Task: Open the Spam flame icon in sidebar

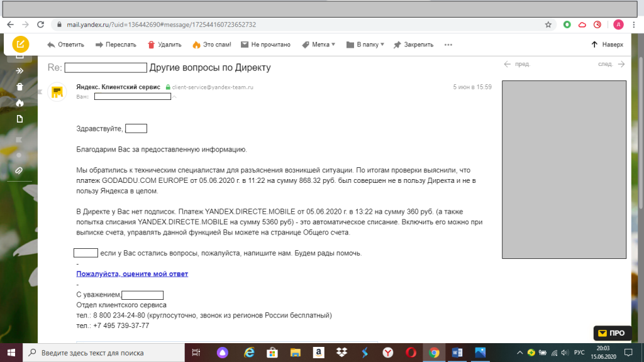Action: (x=19, y=102)
